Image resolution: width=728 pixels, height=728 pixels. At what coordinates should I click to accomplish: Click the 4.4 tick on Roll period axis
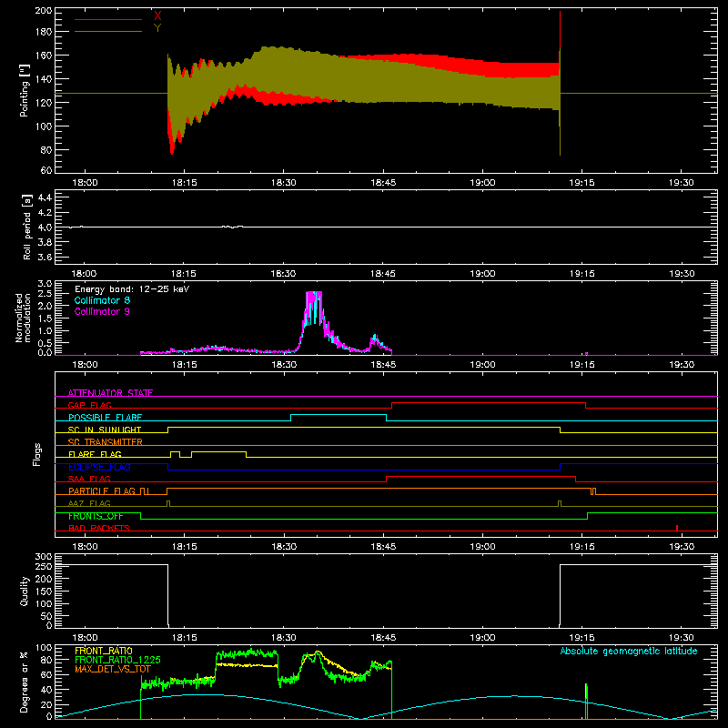click(x=45, y=197)
